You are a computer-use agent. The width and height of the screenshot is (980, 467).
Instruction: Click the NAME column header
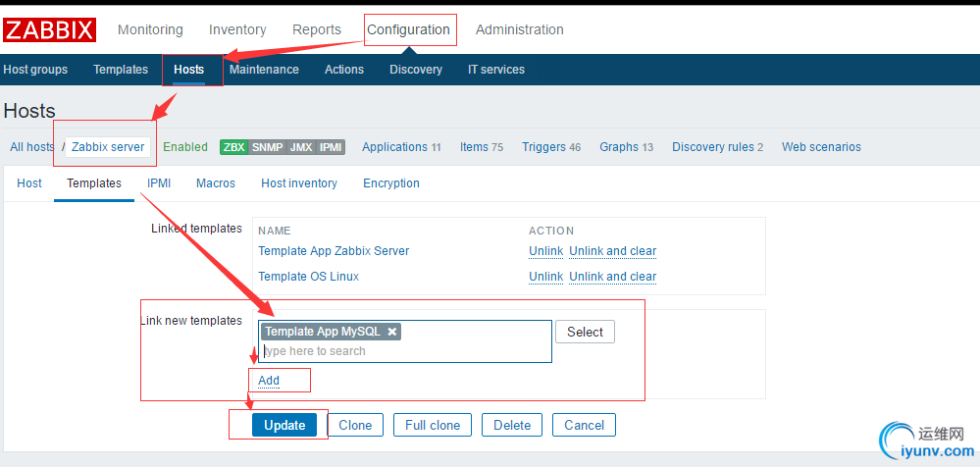[275, 231]
